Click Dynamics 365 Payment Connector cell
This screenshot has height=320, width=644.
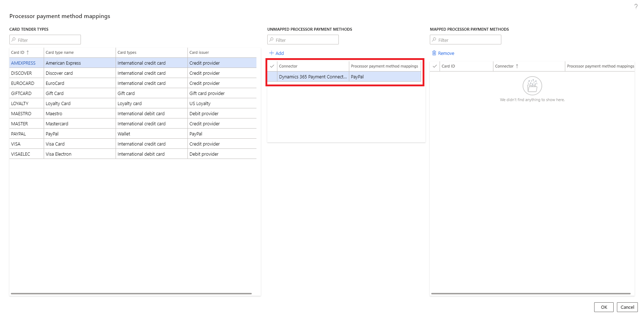[313, 77]
